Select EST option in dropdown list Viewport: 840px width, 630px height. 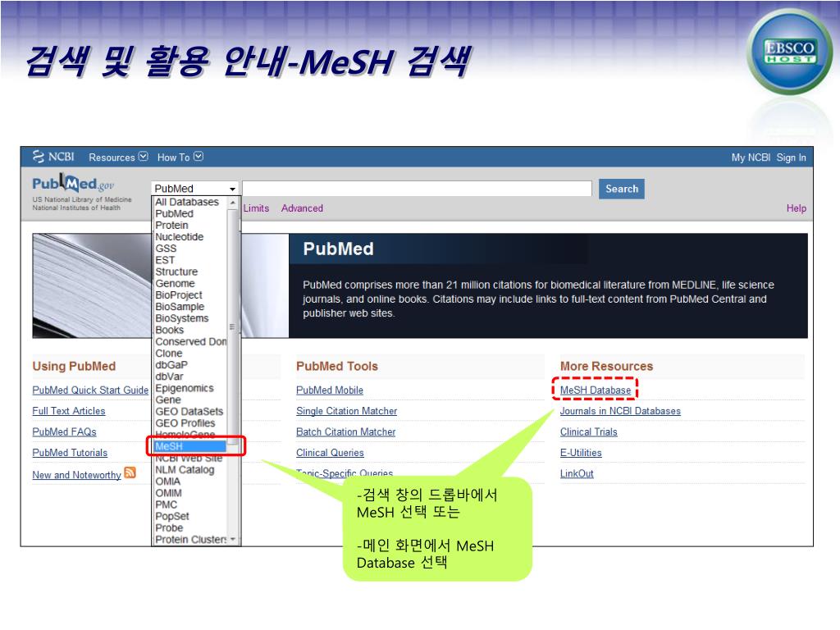point(165,260)
